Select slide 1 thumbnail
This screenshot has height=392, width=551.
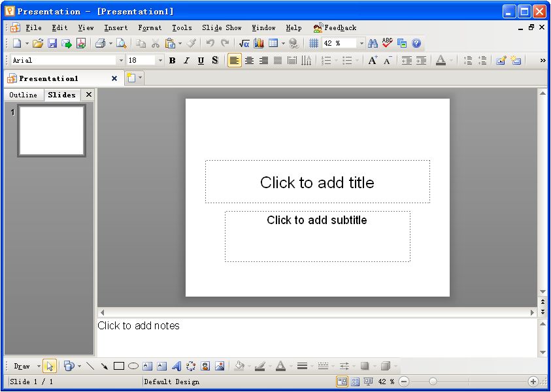click(52, 131)
